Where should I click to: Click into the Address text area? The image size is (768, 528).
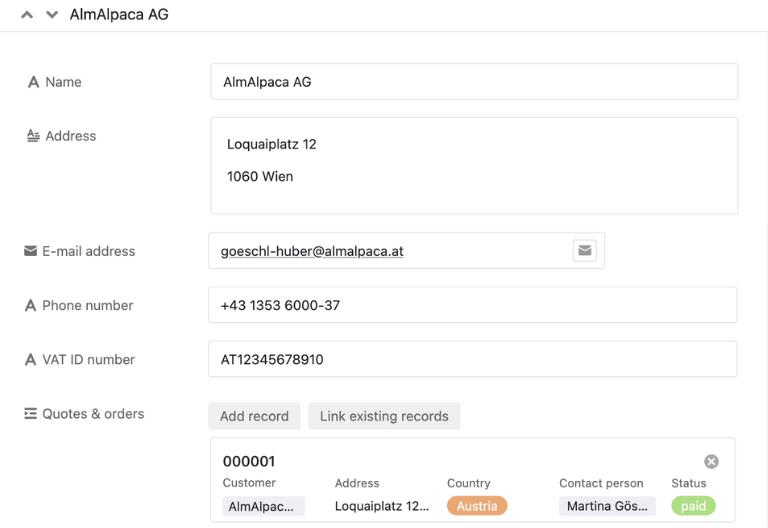pos(473,165)
